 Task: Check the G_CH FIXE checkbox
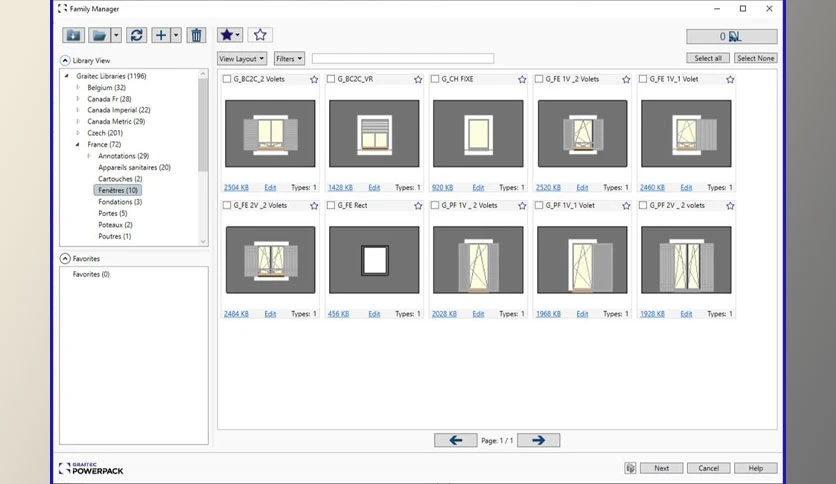click(x=435, y=79)
